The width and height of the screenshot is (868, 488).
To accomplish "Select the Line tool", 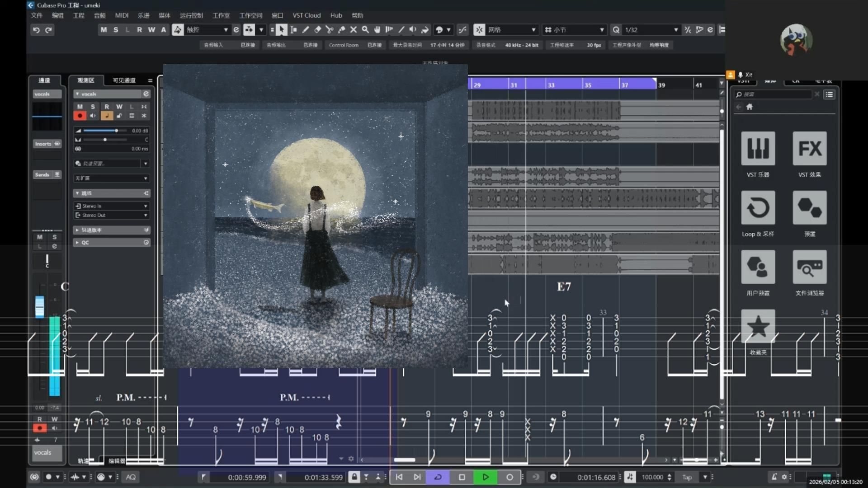I will pyautogui.click(x=401, y=30).
